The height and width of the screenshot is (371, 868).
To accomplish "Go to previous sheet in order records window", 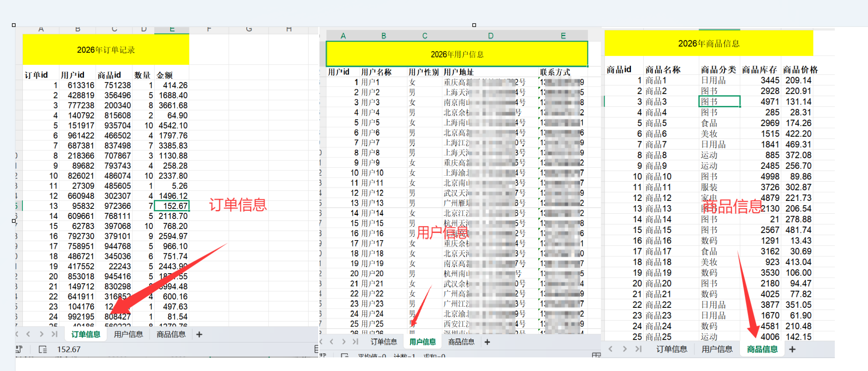I will click(28, 334).
